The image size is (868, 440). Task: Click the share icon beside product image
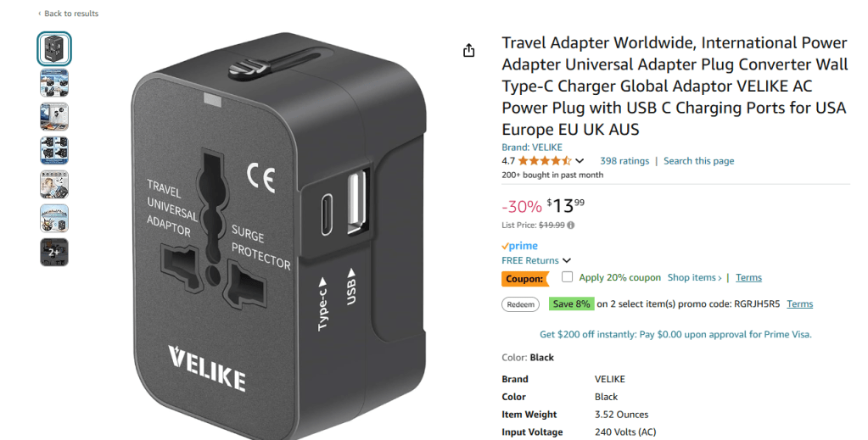[x=469, y=50]
